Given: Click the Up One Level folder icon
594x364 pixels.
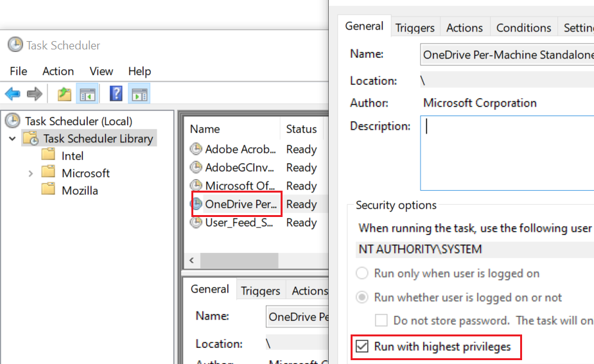Looking at the screenshot, I should [x=64, y=94].
